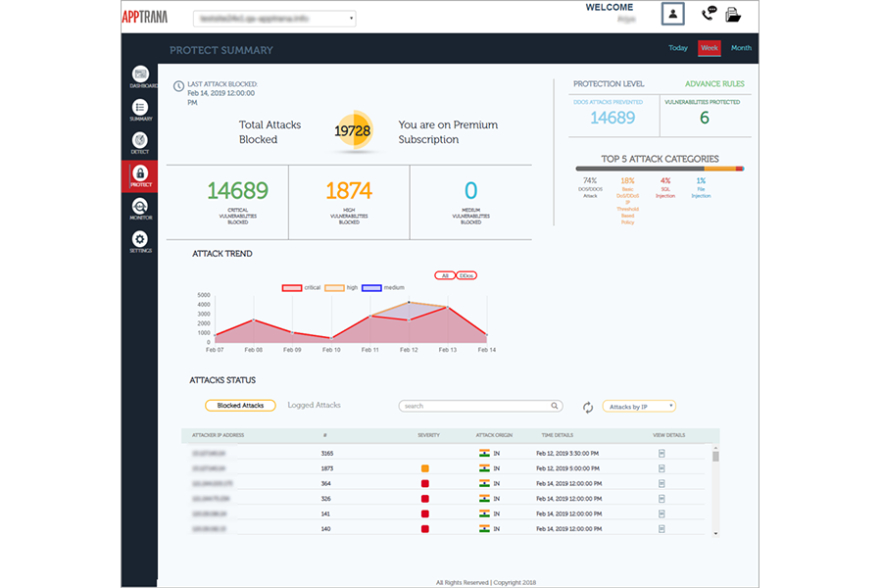Click the user profile icon
The height and width of the screenshot is (588, 882).
pos(671,15)
